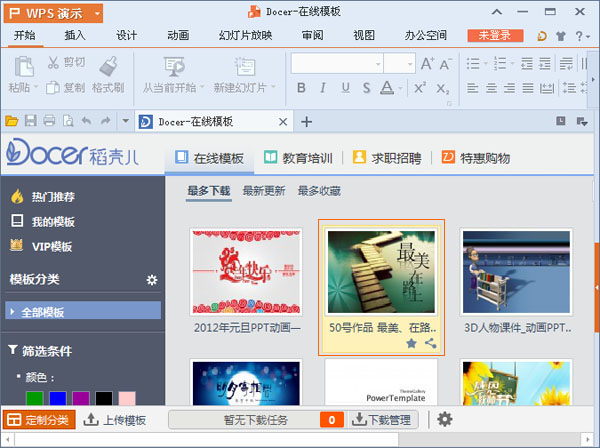Favorite the 最美在路上 template star icon
The height and width of the screenshot is (448, 600).
(411, 343)
